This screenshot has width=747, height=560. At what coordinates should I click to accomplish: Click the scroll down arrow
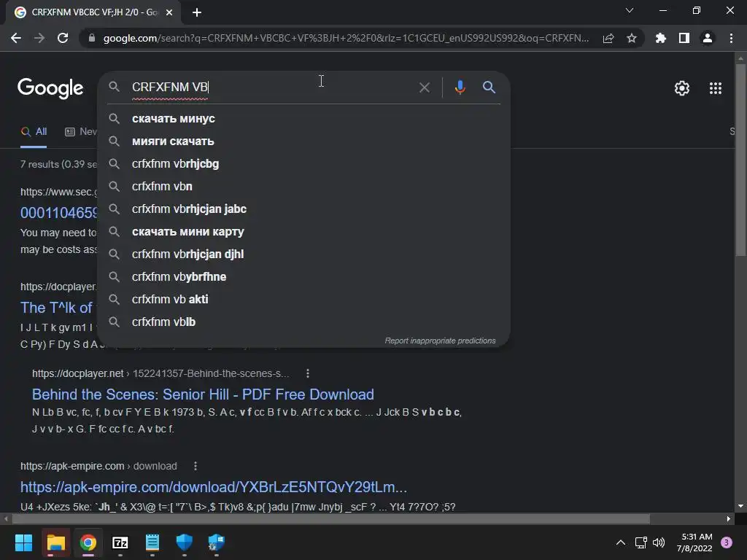[740, 506]
